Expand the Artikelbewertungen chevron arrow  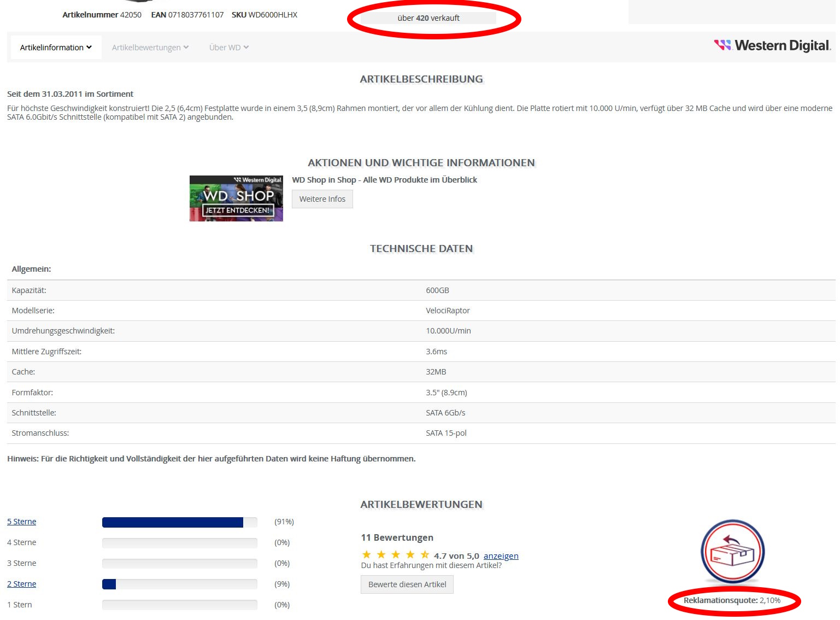click(x=186, y=47)
